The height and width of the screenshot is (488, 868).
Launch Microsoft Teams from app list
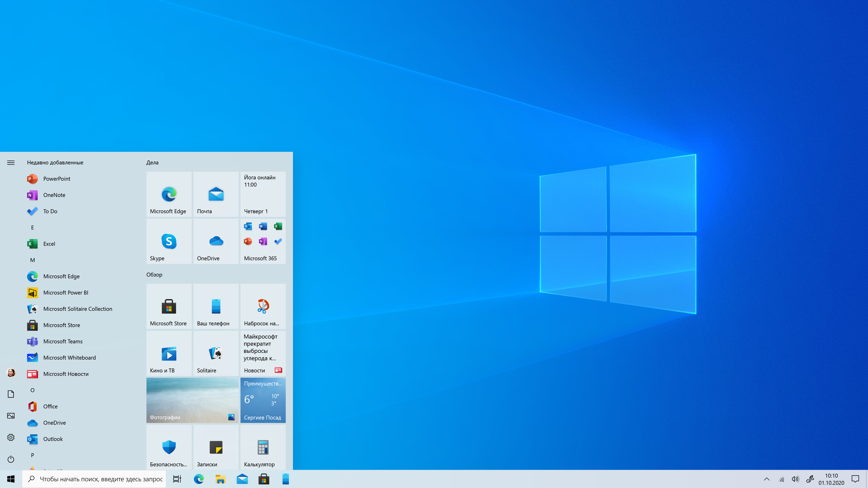(x=63, y=341)
